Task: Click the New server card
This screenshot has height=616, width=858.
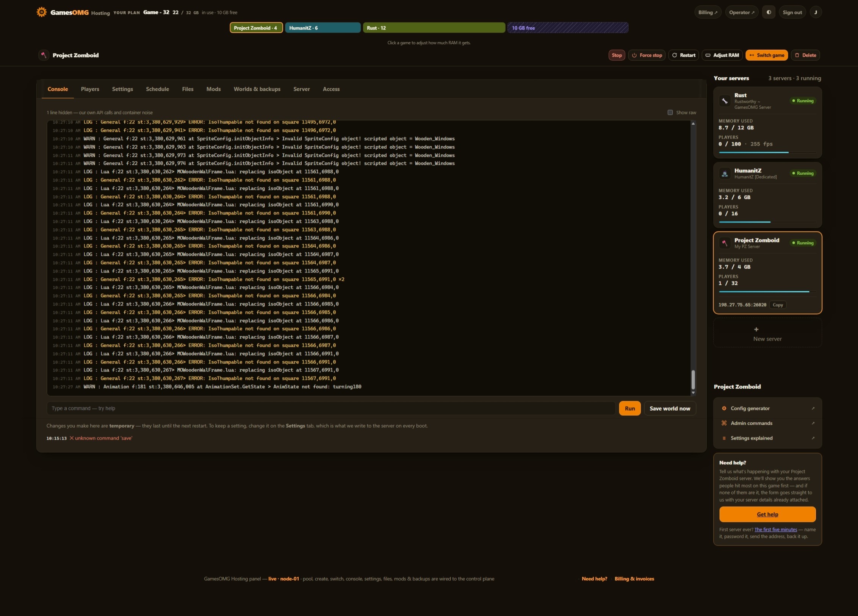Action: coord(767,333)
